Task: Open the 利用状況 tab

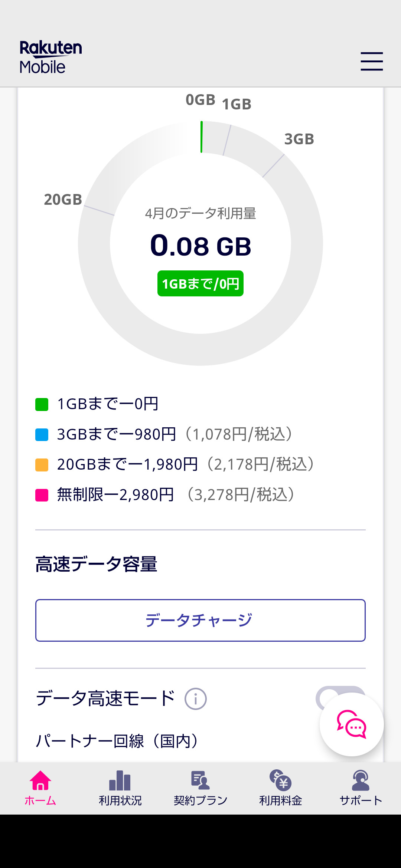Action: (x=120, y=787)
